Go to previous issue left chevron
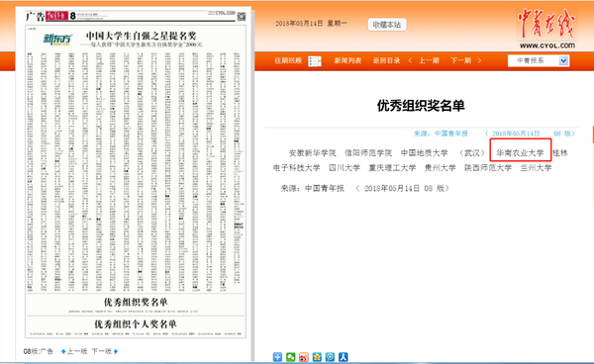The width and height of the screenshot is (594, 364). coord(410,60)
